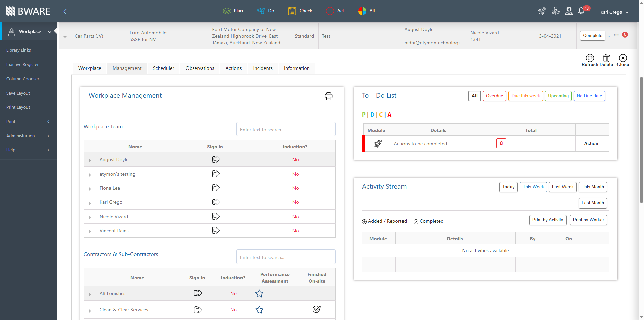Switch to the Observations tab
The image size is (644, 320).
(200, 68)
